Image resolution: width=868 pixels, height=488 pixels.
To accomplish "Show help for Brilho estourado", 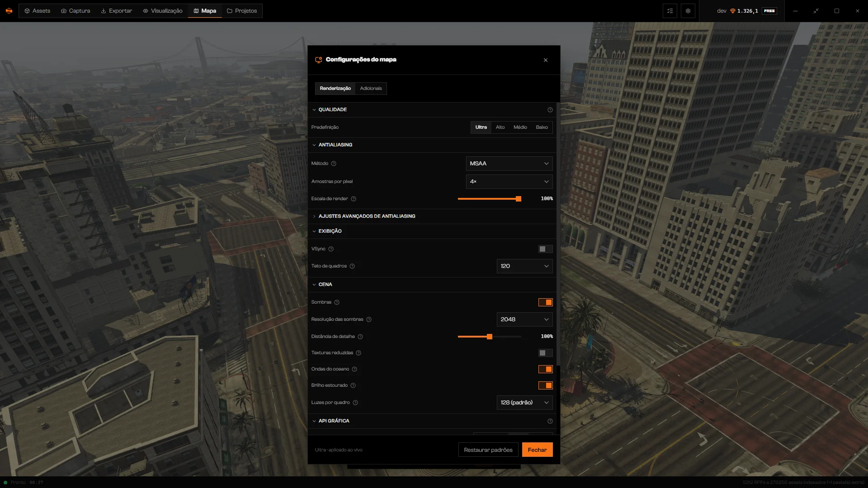I will (x=353, y=385).
